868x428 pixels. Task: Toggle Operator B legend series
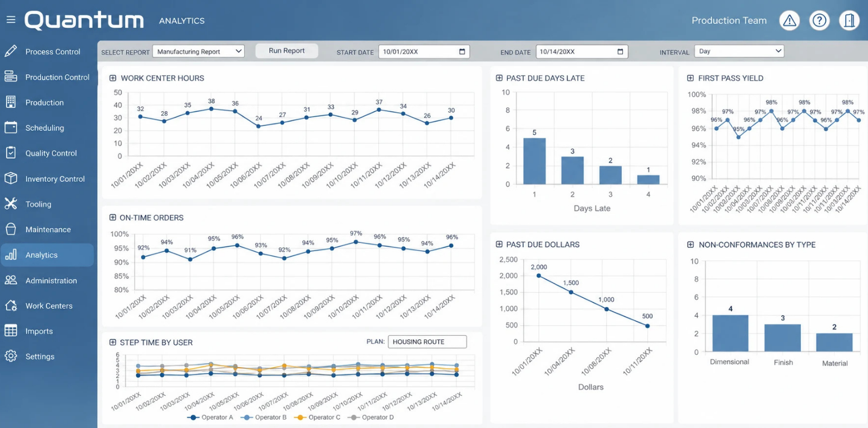(x=263, y=417)
